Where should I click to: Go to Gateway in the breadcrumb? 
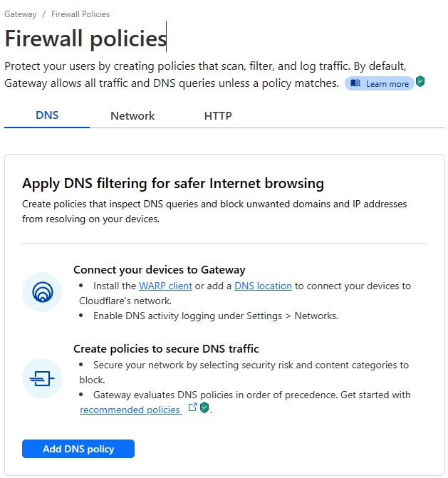coord(19,14)
